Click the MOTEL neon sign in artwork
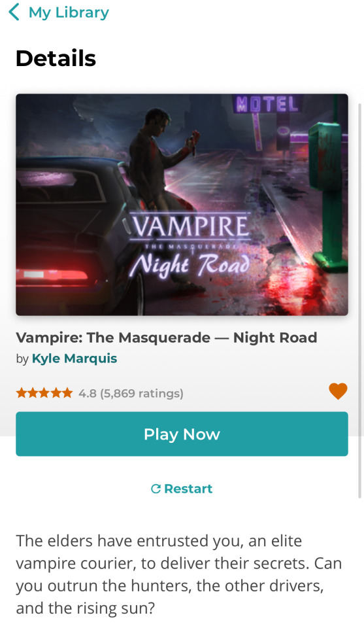 point(267,104)
